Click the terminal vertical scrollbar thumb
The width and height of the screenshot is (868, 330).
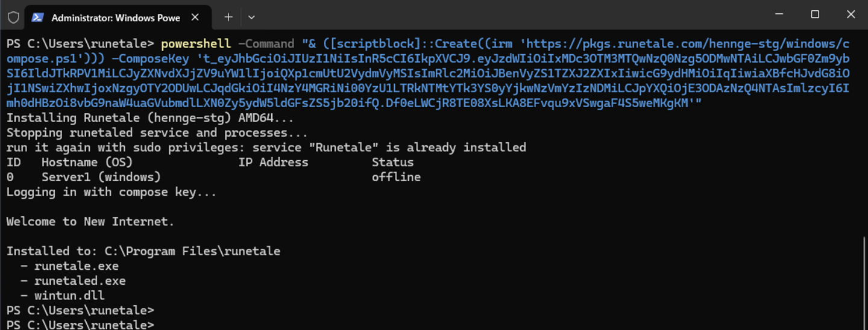[864, 282]
